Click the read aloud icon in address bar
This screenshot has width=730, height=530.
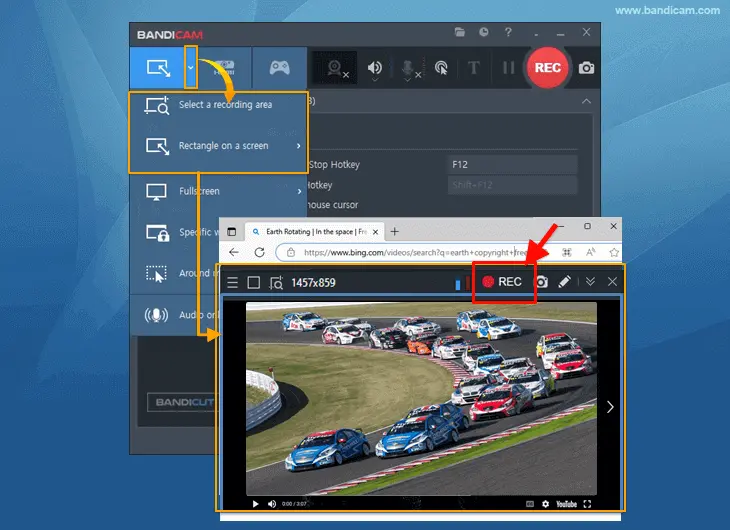point(590,252)
